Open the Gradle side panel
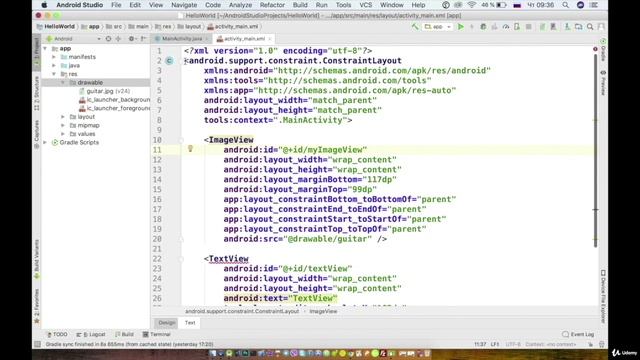The image size is (640, 360). click(x=603, y=51)
